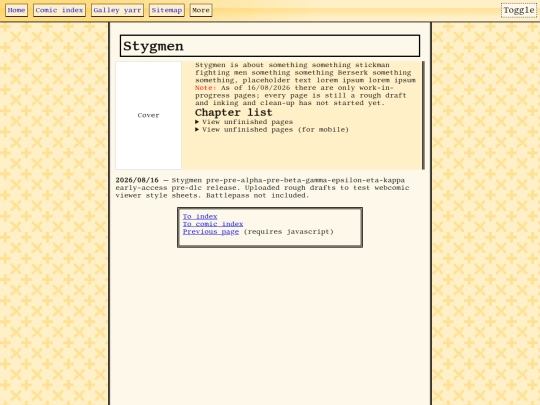
Task: Open the Sitemap navigation button
Action: coord(167,10)
